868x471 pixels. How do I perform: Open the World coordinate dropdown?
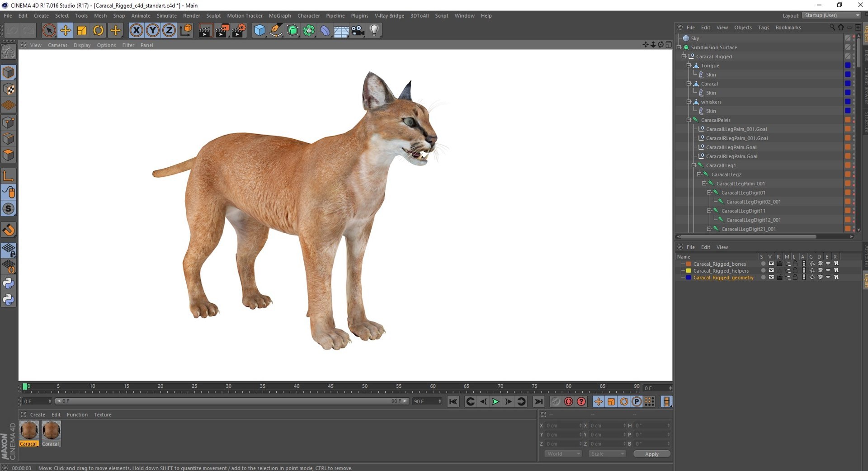(563, 454)
